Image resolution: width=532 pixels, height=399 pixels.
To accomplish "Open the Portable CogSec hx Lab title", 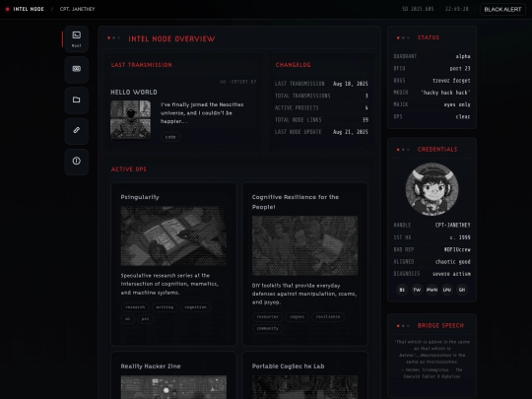I will 288,366.
